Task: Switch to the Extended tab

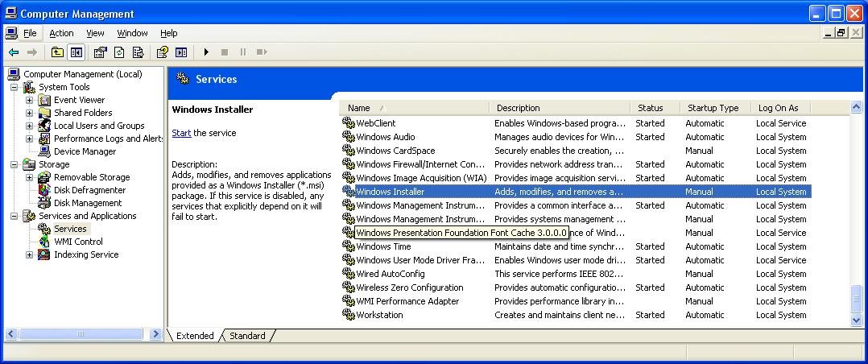Action: (x=195, y=336)
